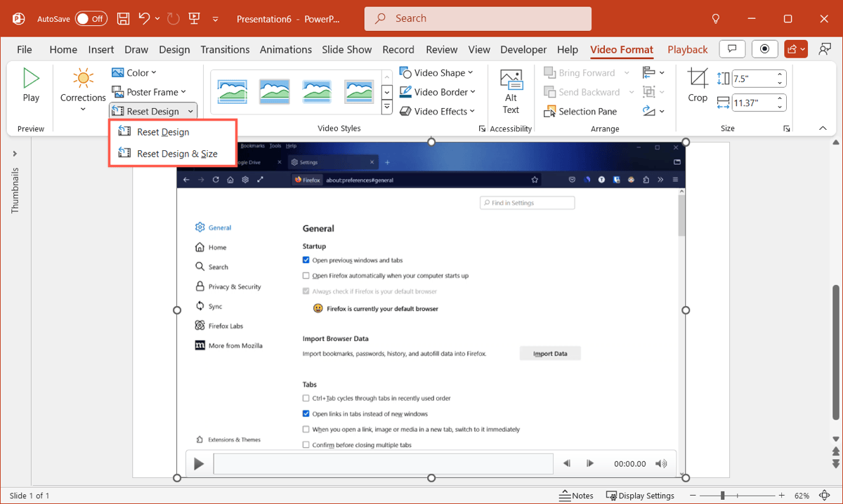Open the Selection Pane

(581, 112)
